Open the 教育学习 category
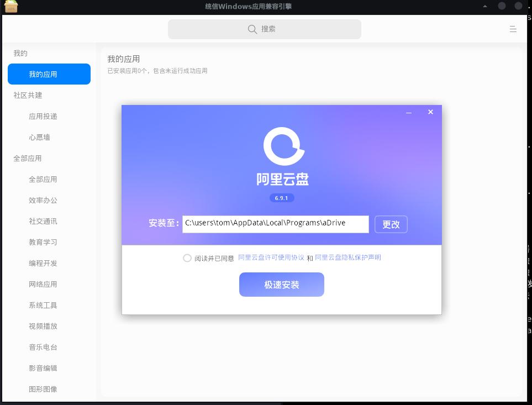Viewport: 532px width, 405px height. (x=43, y=242)
